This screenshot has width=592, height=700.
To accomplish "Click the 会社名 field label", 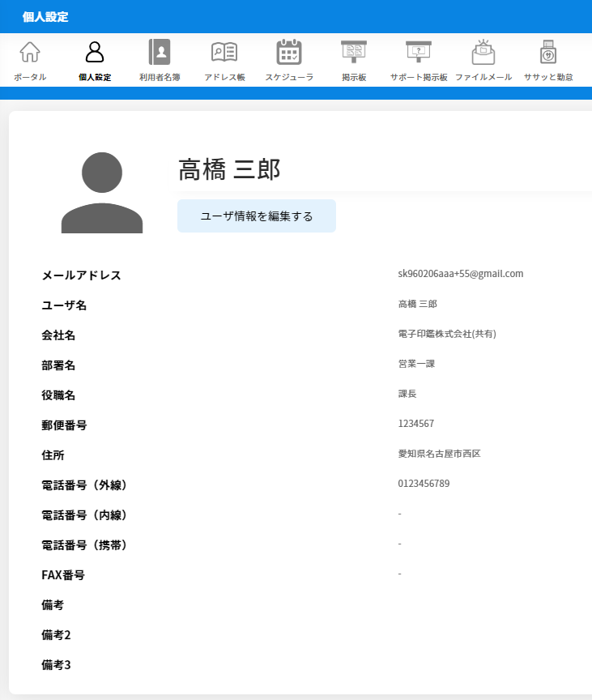I will click(58, 335).
